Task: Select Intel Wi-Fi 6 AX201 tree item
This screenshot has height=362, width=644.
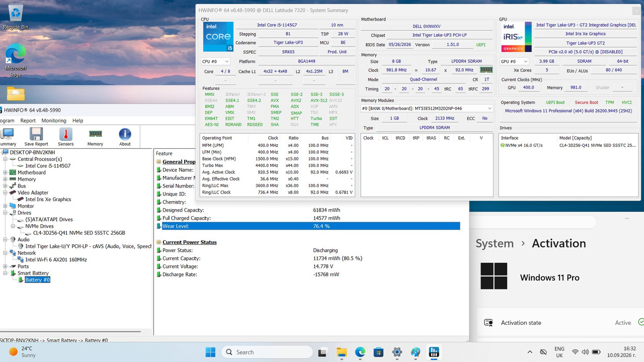Action: pos(56,259)
